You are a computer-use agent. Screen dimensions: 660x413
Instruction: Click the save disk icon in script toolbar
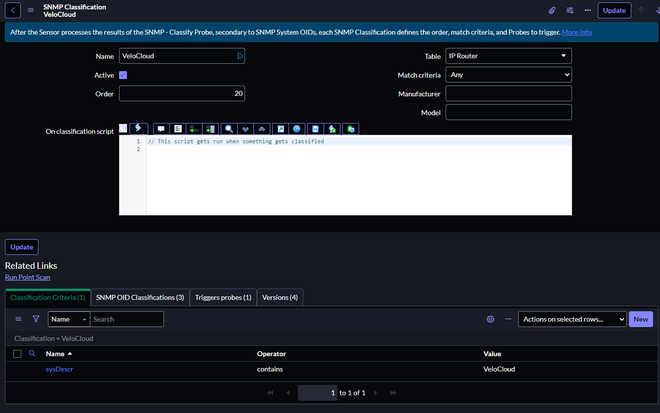click(315, 129)
